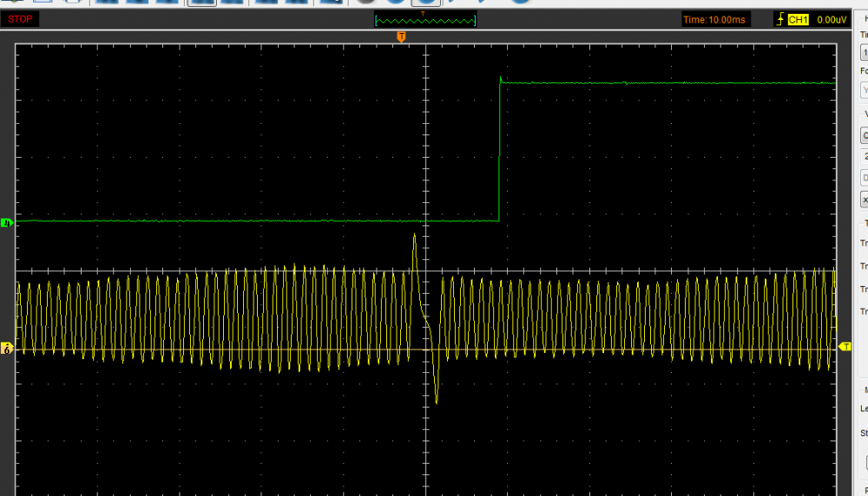Click the orange T horizontal trigger position marker

[401, 36]
